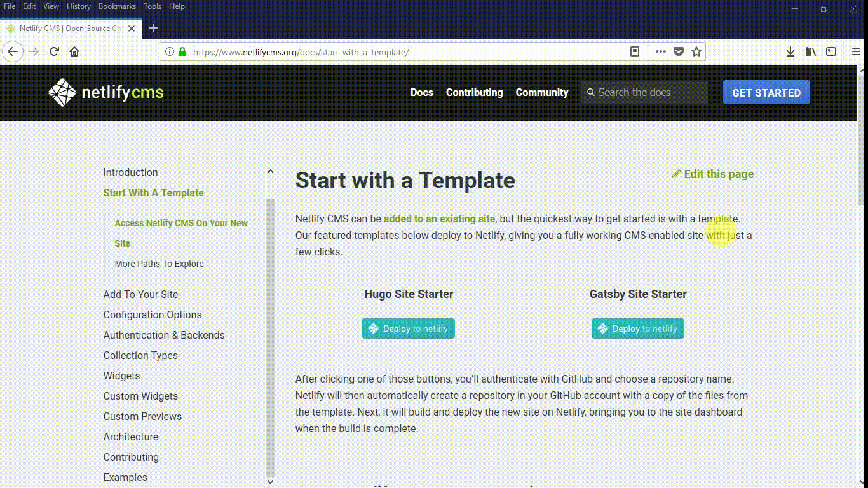Viewport: 868px width, 488px height.
Task: Open Widgets docs page
Action: tap(121, 376)
